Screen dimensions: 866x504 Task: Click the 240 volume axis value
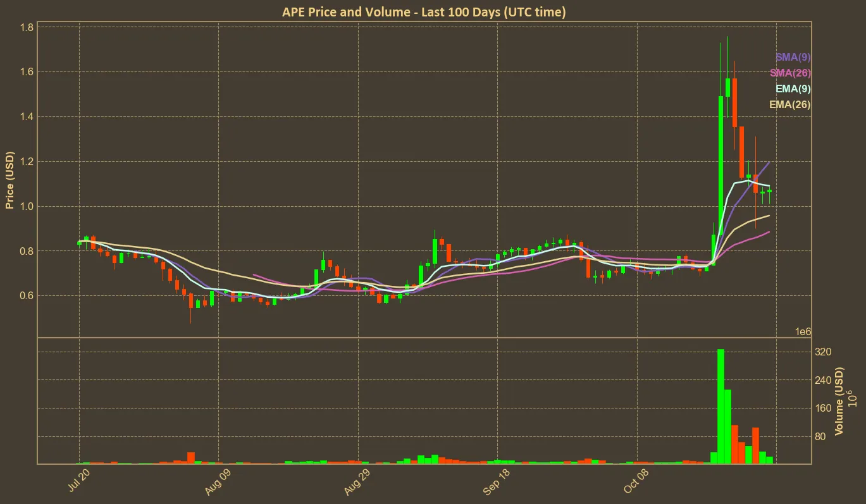[x=823, y=380]
